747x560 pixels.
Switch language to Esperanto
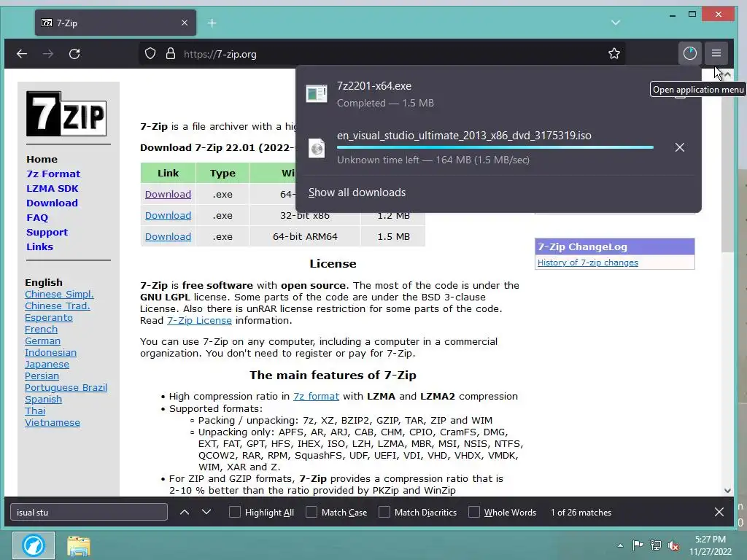point(49,318)
